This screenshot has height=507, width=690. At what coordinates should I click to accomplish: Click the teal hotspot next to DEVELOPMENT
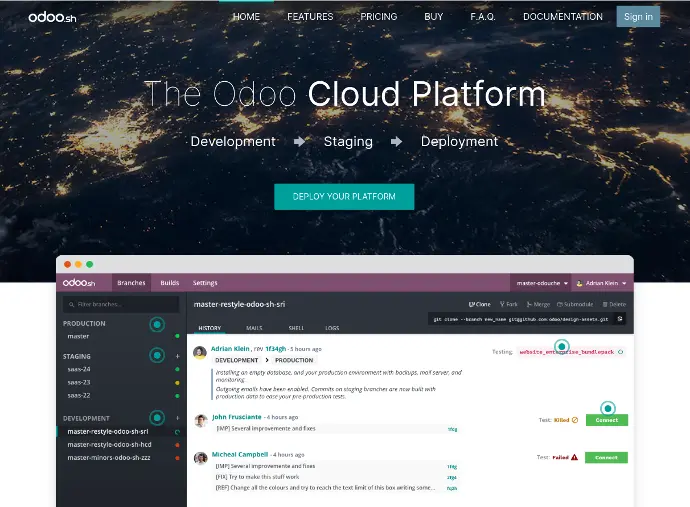click(157, 418)
